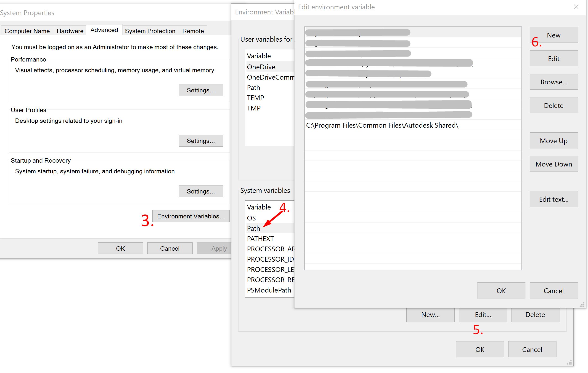Click the Browse button to find directory
Screen dimensions: 588x373
point(554,82)
